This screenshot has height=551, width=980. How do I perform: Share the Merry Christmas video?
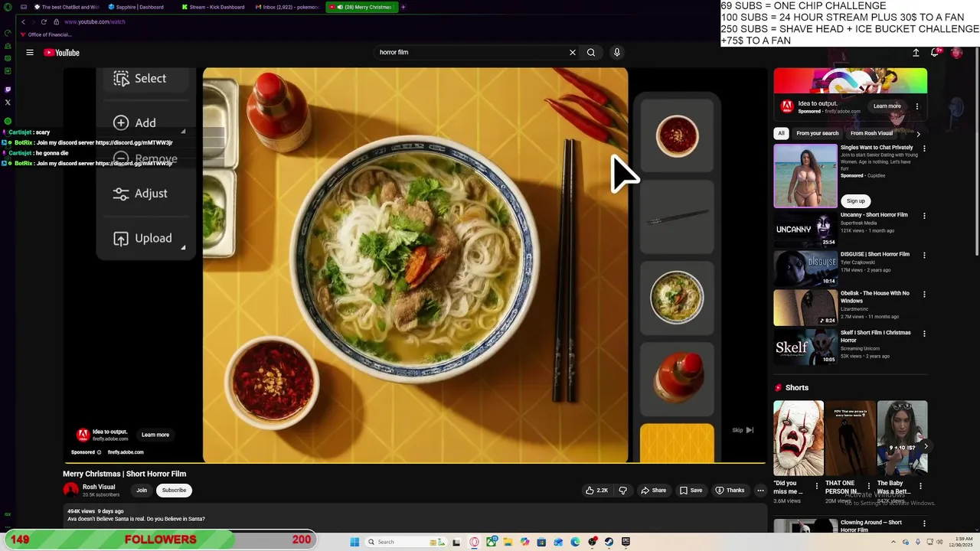pyautogui.click(x=653, y=491)
